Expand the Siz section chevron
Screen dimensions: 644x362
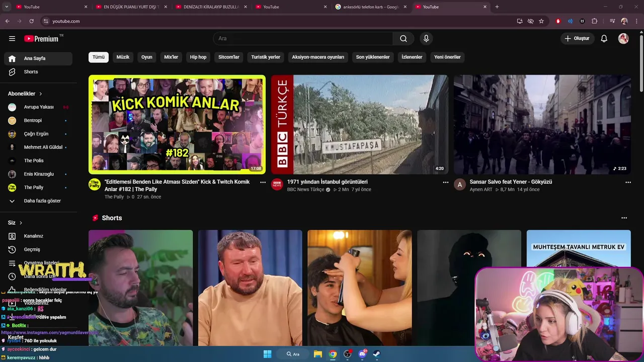coord(21,223)
